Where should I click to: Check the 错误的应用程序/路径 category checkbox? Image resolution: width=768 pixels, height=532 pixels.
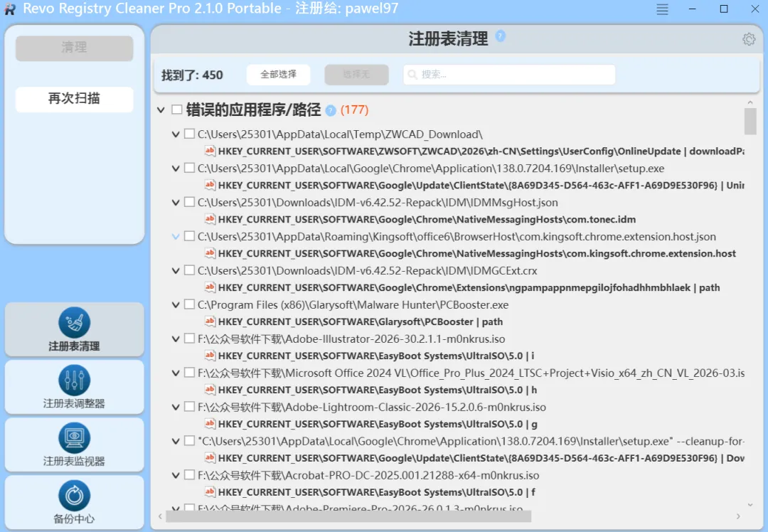click(x=177, y=110)
